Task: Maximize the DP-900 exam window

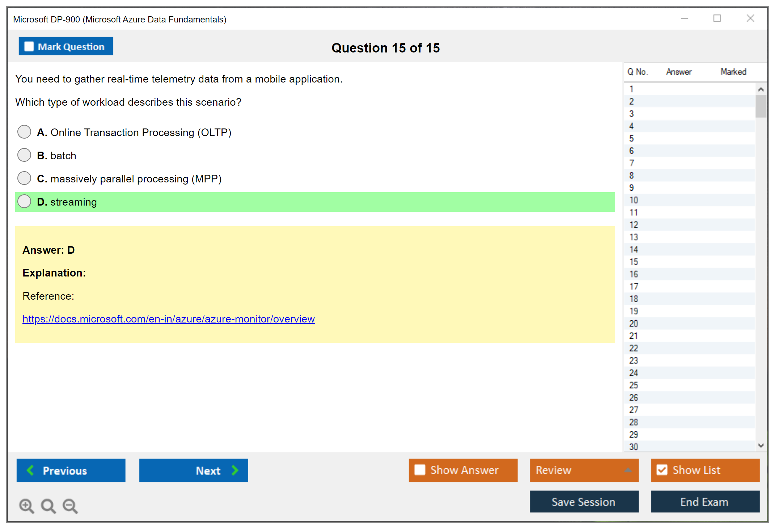Action: (717, 18)
